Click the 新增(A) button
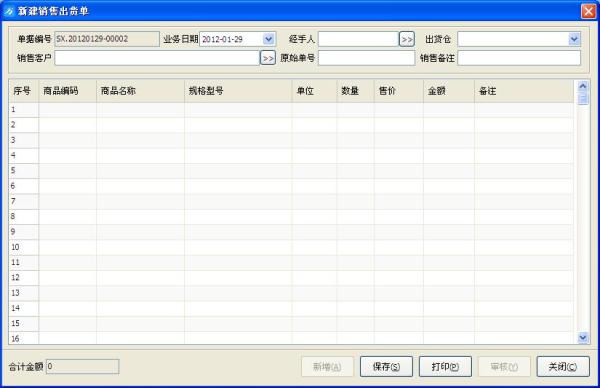Screen dimensions: 600x388 [x=328, y=367]
